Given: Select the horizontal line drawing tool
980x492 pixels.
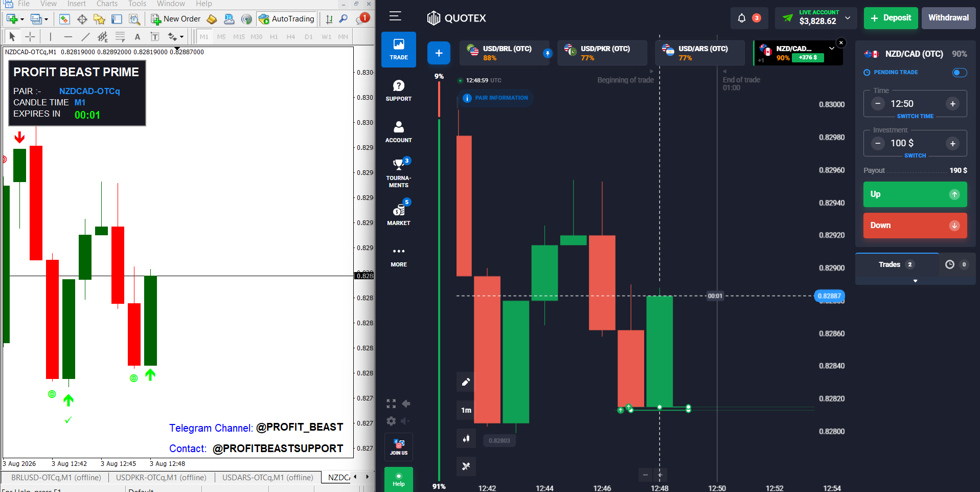Looking at the screenshot, I should 68,36.
